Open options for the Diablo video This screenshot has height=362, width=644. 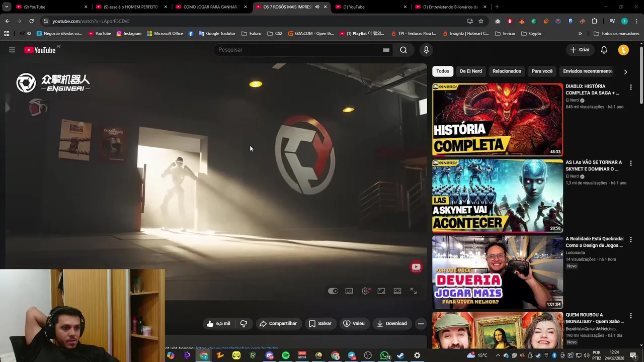point(630,87)
